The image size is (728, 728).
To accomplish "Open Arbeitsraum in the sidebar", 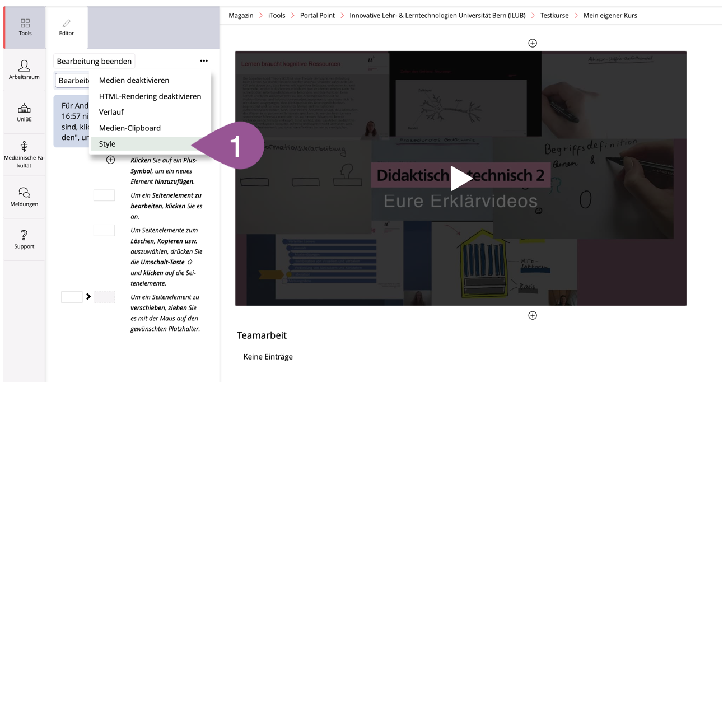I will tap(24, 70).
